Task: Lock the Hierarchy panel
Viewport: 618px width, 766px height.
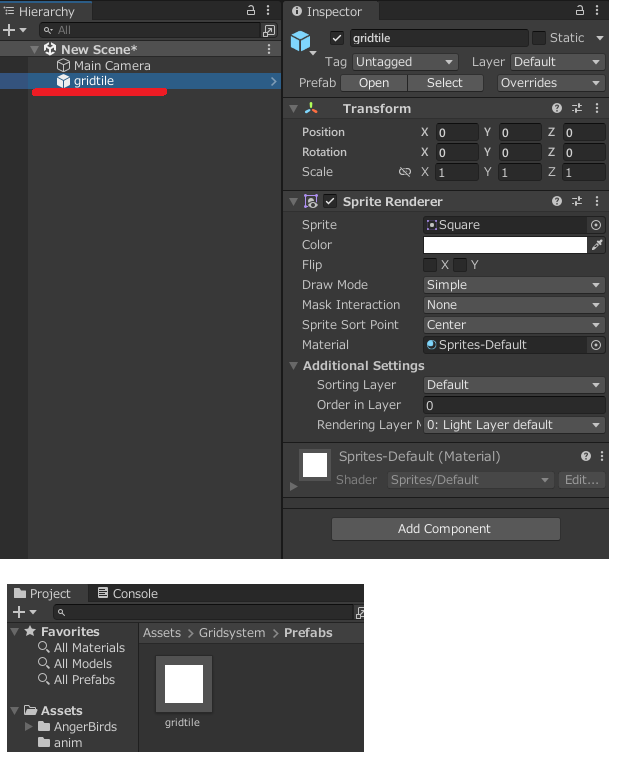Action: click(x=251, y=10)
